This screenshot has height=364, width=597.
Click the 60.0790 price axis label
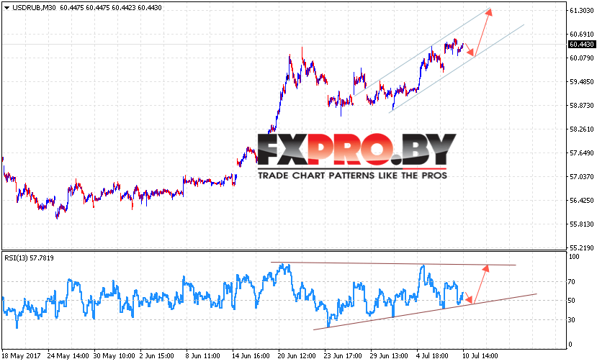pyautogui.click(x=582, y=58)
